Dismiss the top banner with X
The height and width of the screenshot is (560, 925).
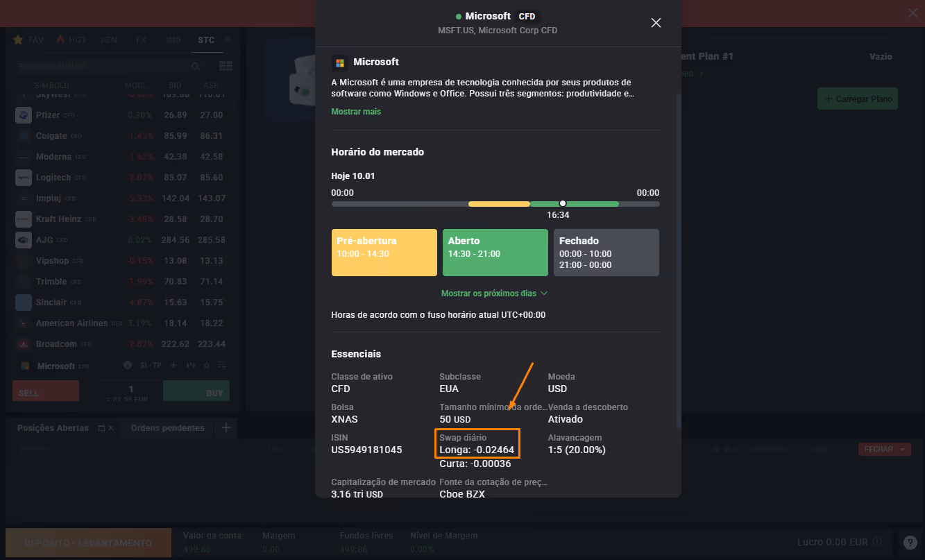click(913, 12)
